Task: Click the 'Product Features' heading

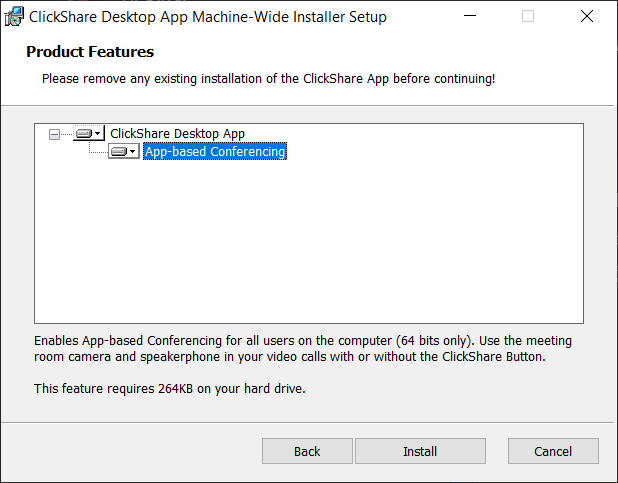Action: point(90,52)
